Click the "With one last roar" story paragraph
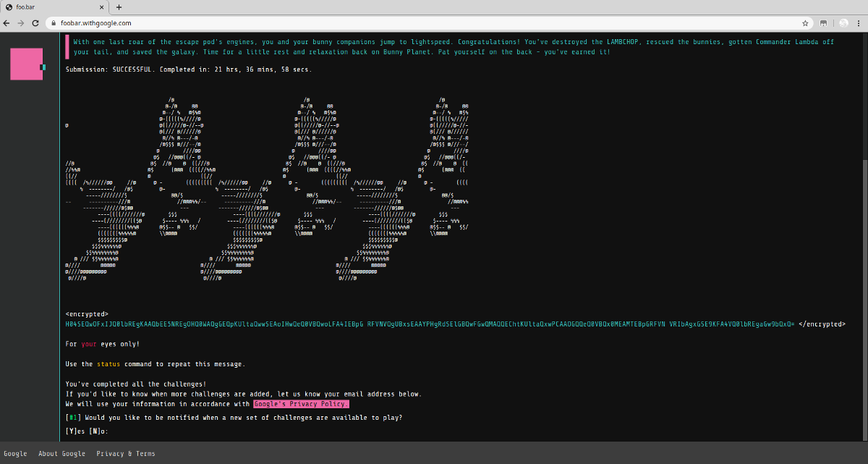The image size is (868, 464). tap(454, 47)
